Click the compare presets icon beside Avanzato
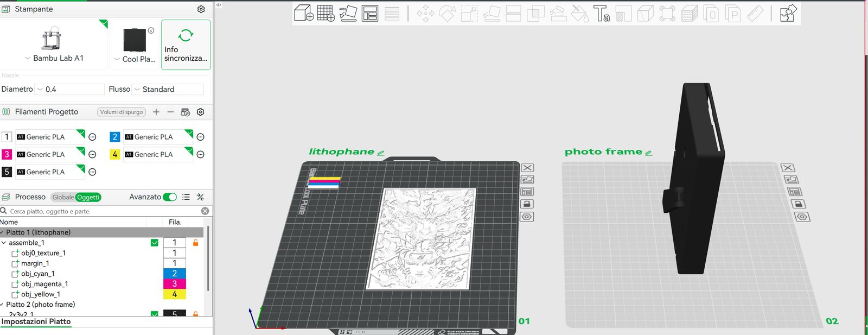The width and height of the screenshot is (868, 335). pyautogui.click(x=201, y=197)
